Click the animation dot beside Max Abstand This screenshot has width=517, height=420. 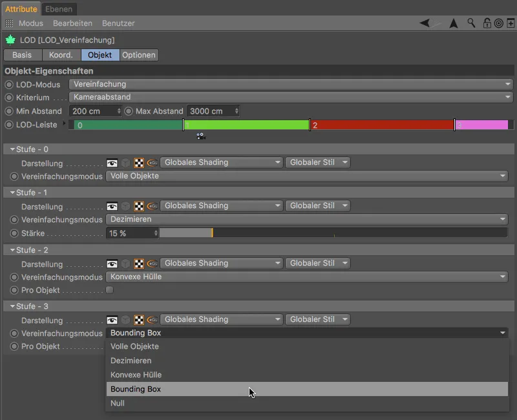tap(129, 111)
